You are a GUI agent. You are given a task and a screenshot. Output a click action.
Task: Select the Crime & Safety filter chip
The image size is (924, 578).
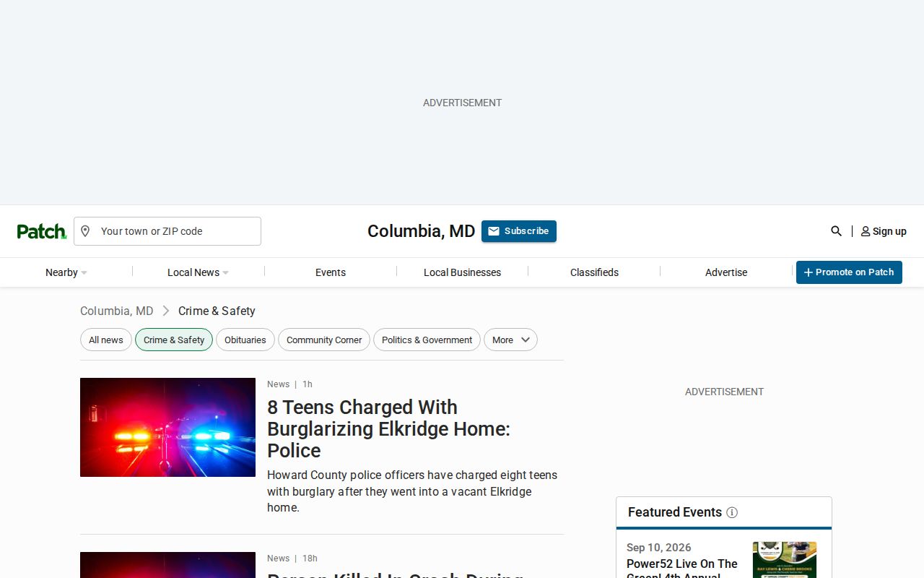(x=174, y=340)
